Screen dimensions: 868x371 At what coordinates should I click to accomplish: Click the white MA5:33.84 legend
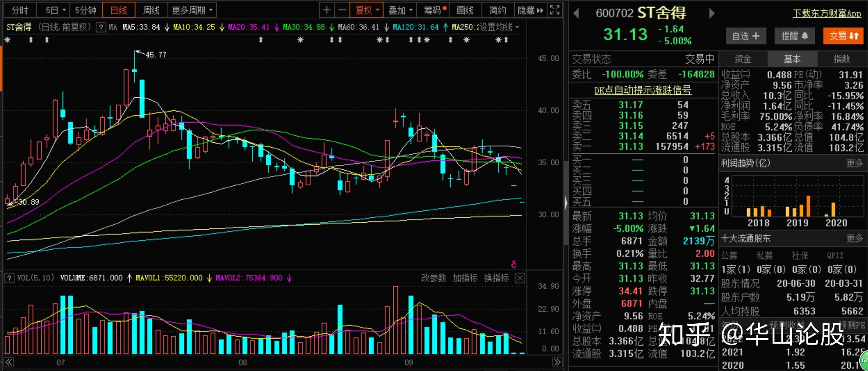[141, 27]
